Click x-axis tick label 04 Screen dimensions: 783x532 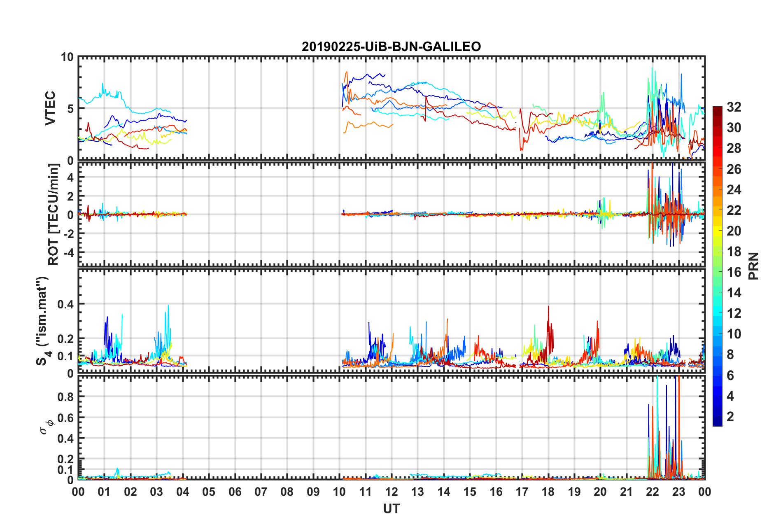pos(183,492)
